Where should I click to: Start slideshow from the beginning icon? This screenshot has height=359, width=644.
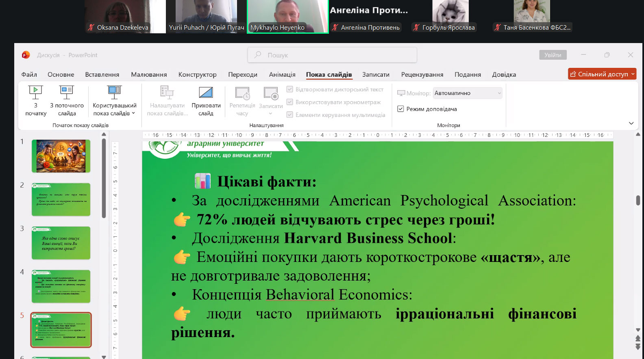click(35, 93)
